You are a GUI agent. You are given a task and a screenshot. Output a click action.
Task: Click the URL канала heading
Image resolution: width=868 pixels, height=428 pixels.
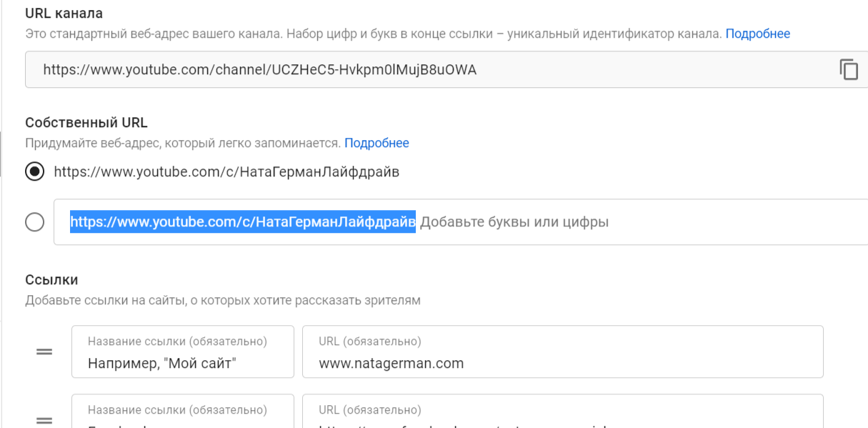pyautogui.click(x=64, y=14)
